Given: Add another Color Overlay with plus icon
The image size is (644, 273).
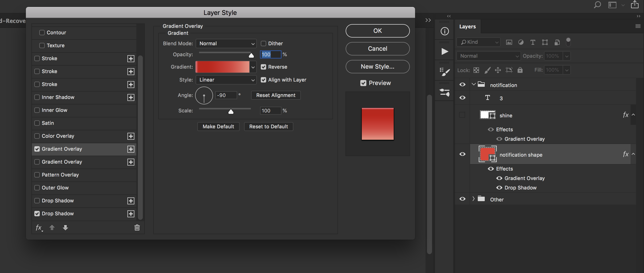Looking at the screenshot, I should 131,136.
